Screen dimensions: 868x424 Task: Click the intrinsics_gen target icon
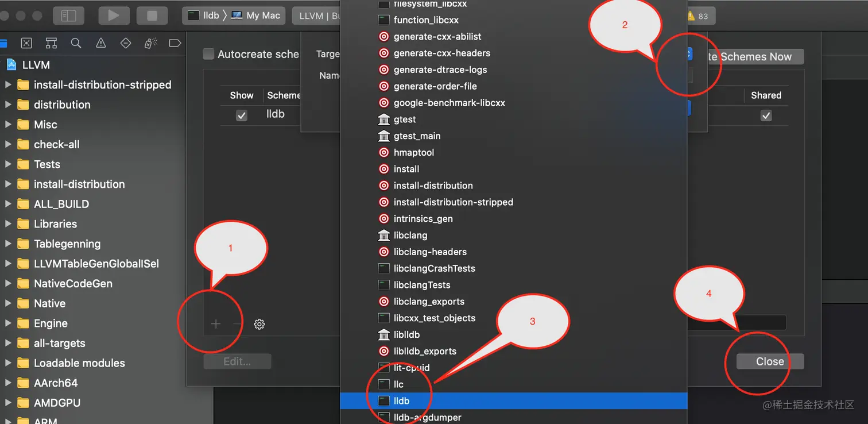384,218
